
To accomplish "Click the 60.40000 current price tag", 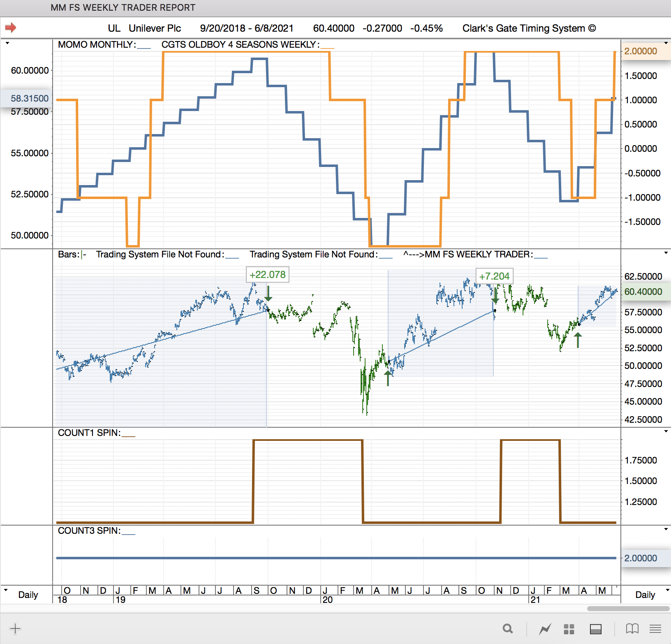I will [646, 292].
